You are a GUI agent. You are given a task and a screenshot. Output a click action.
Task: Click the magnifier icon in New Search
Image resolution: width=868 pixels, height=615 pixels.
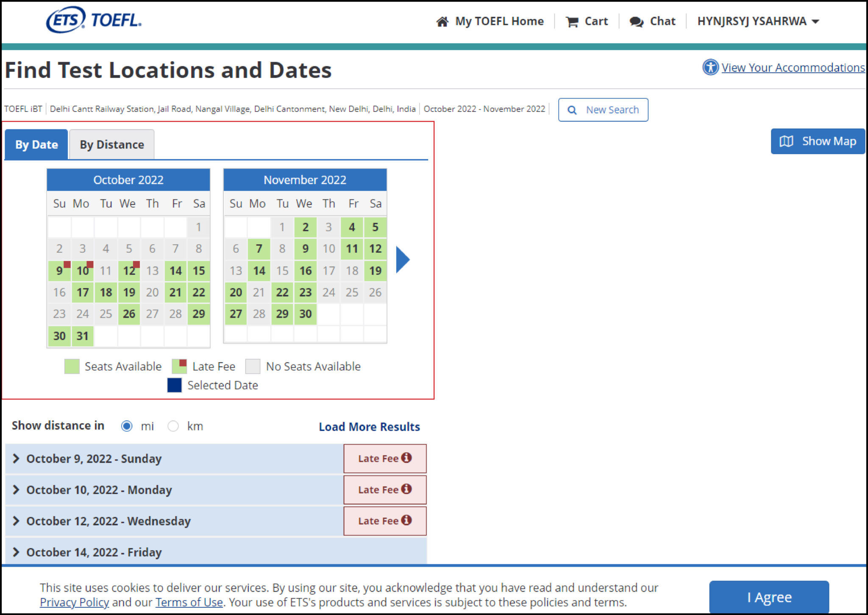point(572,110)
